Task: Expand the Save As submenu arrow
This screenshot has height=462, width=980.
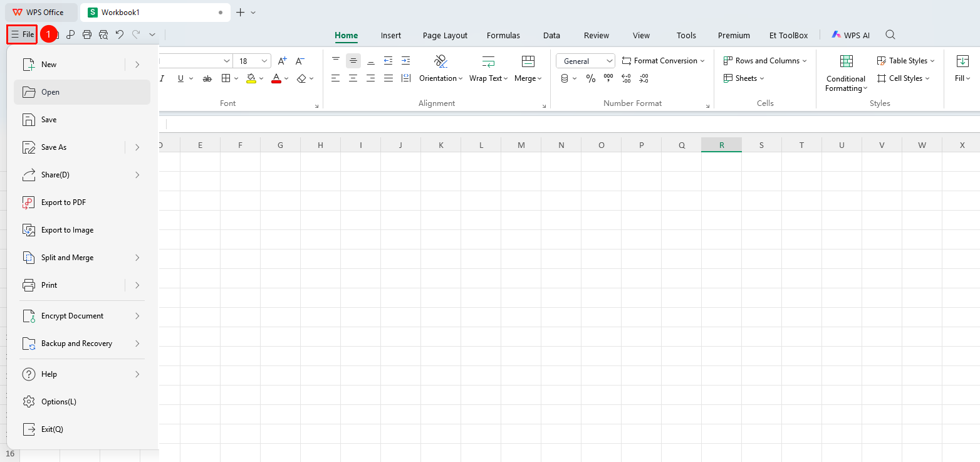Action: [137, 147]
